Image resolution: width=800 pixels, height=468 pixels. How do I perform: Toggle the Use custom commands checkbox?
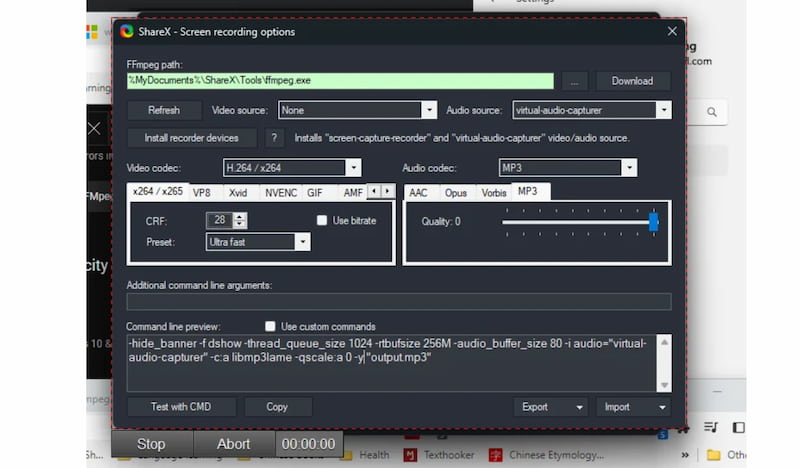(270, 326)
